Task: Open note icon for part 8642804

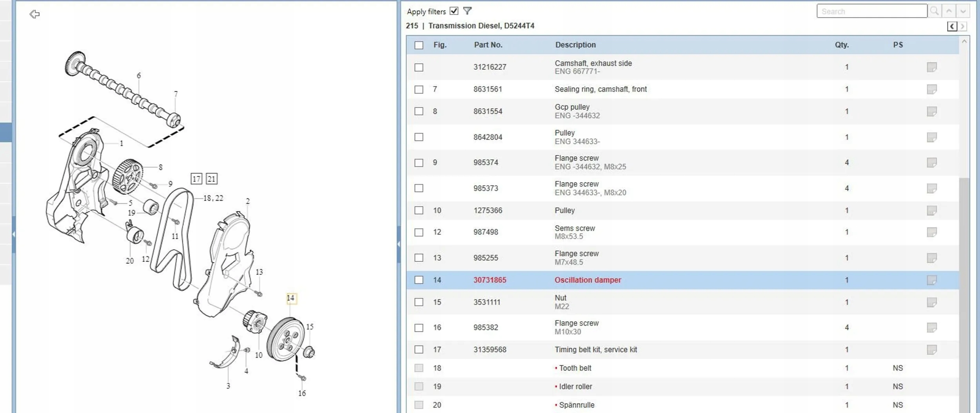Action: (932, 137)
